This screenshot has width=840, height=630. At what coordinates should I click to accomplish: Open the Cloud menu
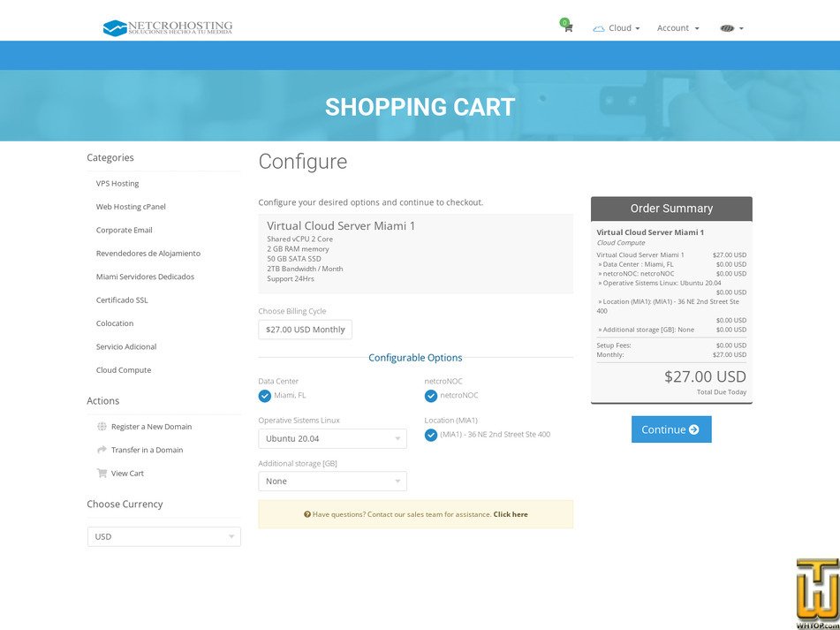[618, 28]
